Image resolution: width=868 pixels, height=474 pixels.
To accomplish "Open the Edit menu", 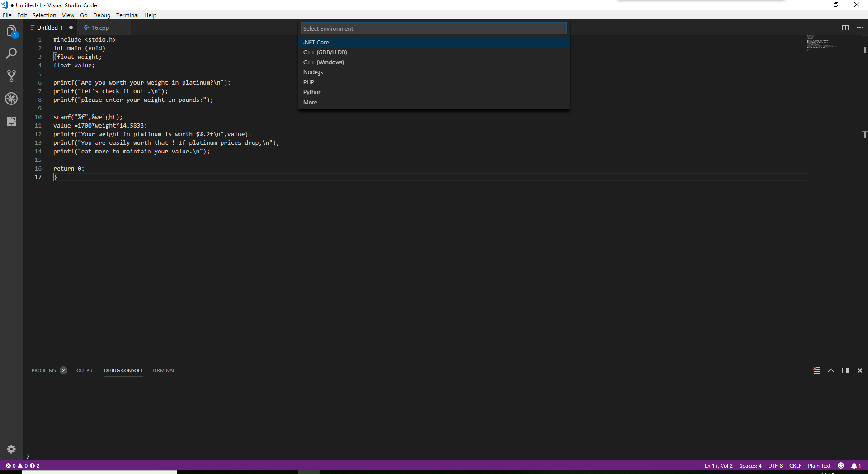I will point(22,15).
